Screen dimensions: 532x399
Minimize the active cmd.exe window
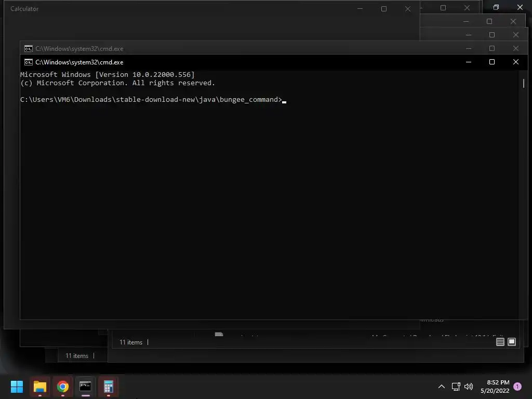(469, 62)
